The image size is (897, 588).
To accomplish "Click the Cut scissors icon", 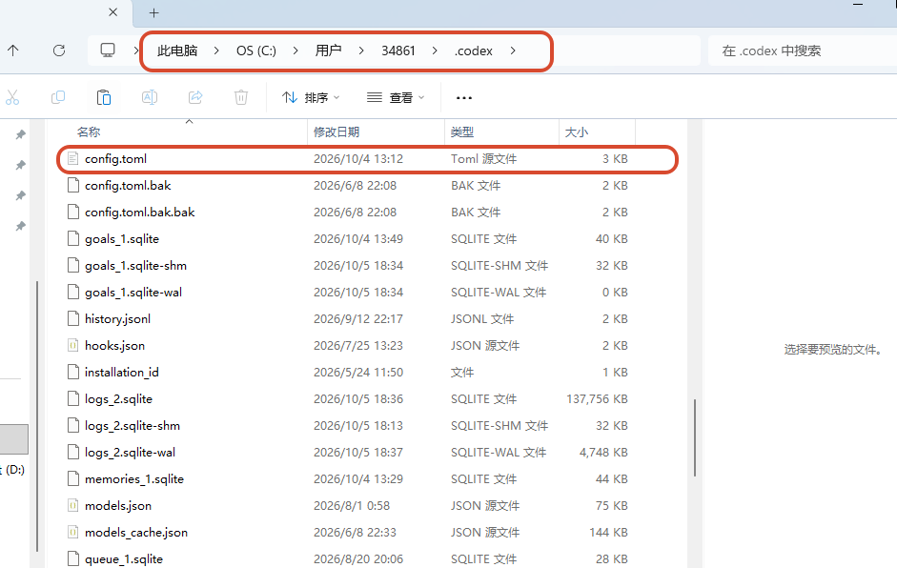I will coord(12,97).
